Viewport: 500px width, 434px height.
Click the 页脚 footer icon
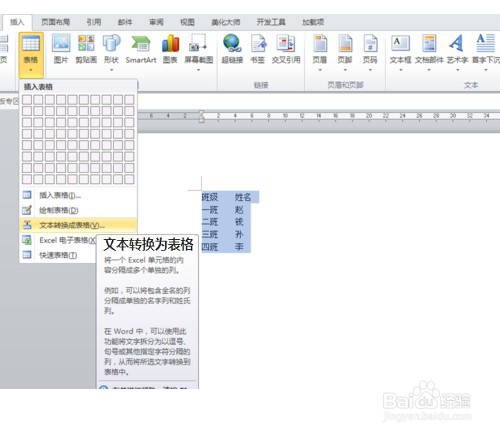(345, 43)
